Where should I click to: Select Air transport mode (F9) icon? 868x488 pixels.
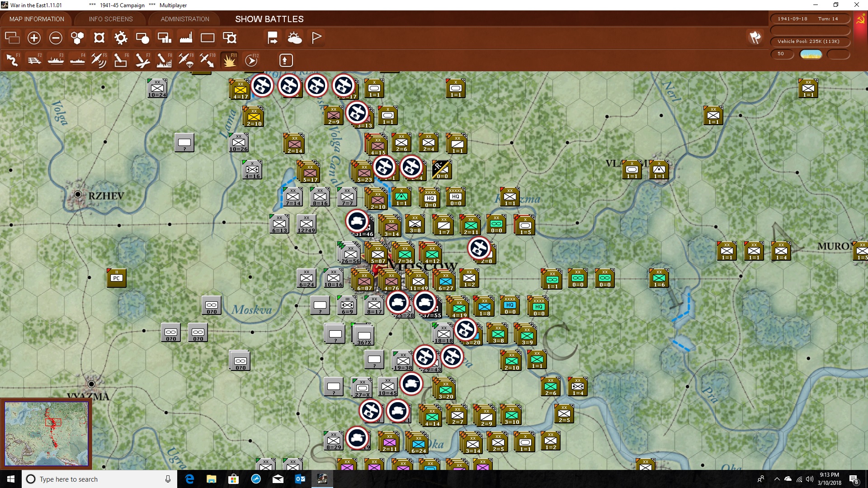tap(186, 60)
